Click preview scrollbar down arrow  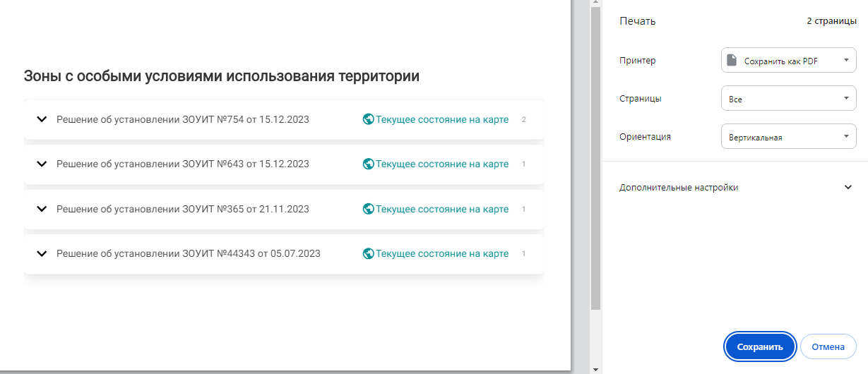(x=595, y=368)
